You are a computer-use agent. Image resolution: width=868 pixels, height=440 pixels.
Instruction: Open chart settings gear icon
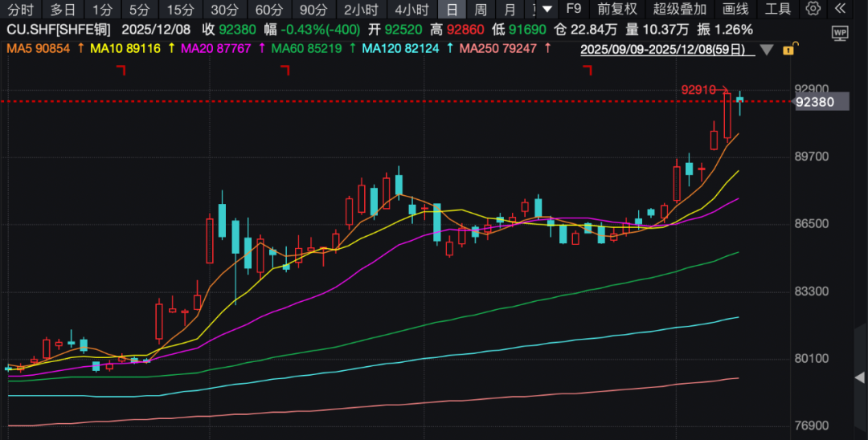click(813, 10)
